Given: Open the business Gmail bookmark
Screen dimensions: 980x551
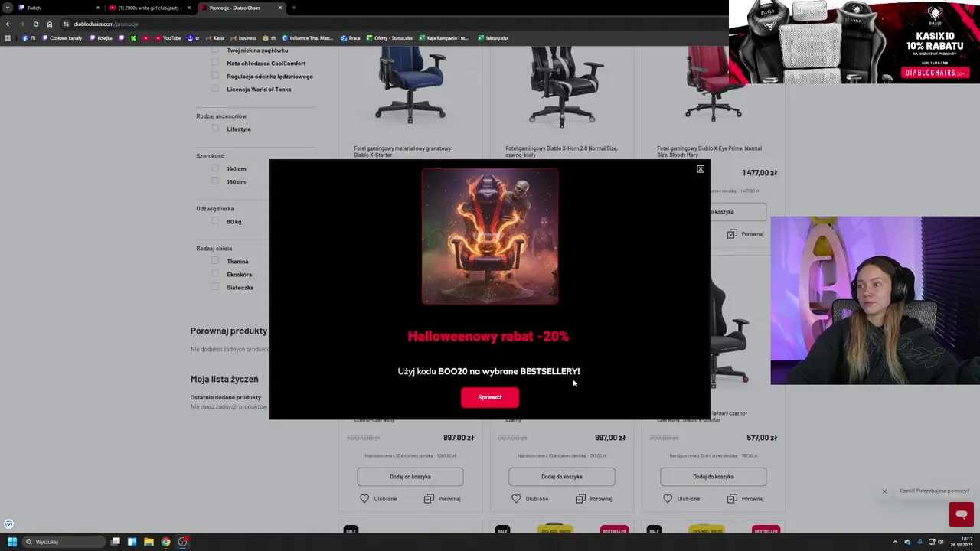Looking at the screenshot, I should click(x=243, y=38).
